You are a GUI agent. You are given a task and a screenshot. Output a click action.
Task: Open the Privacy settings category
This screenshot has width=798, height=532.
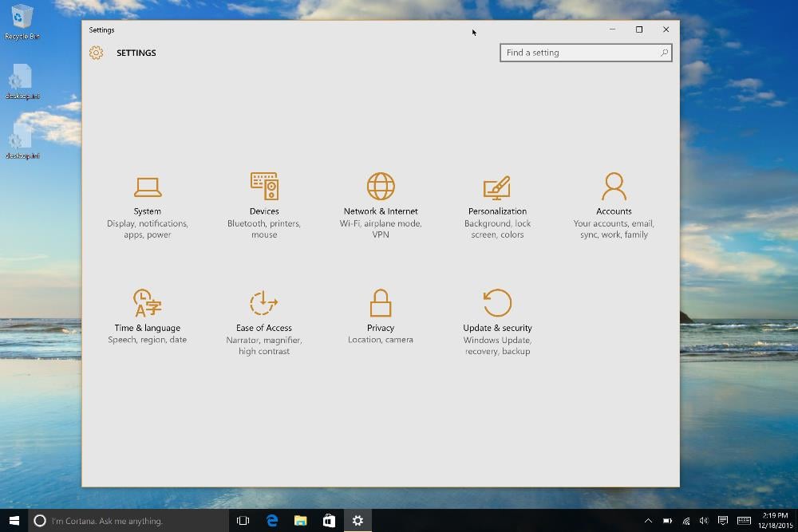[381, 317]
